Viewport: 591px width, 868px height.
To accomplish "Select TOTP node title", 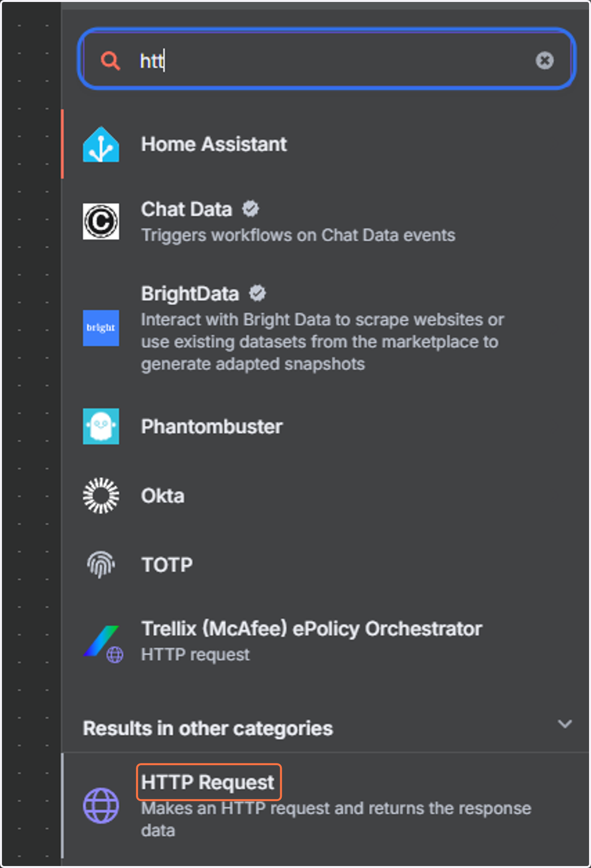I will click(167, 565).
